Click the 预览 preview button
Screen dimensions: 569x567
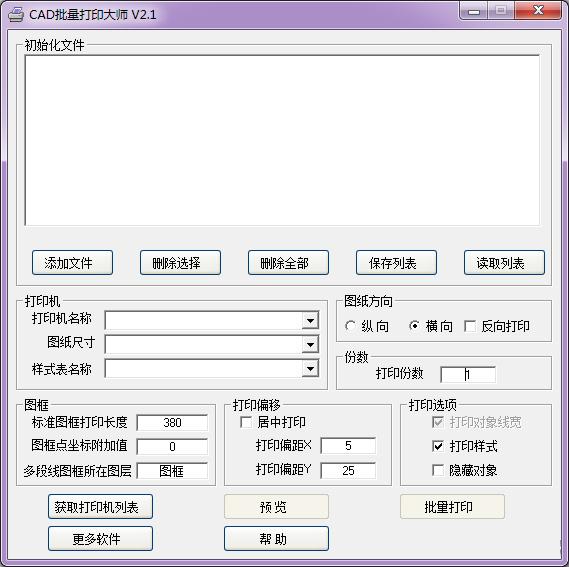[277, 506]
